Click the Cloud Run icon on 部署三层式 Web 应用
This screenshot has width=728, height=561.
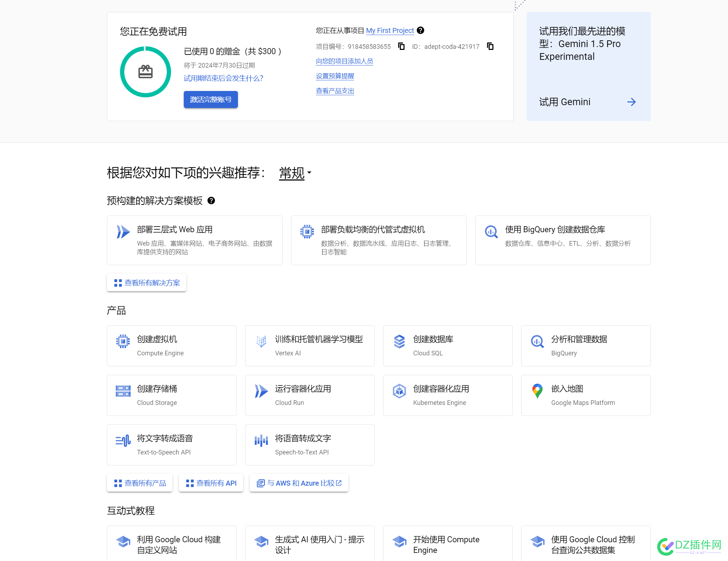123,232
